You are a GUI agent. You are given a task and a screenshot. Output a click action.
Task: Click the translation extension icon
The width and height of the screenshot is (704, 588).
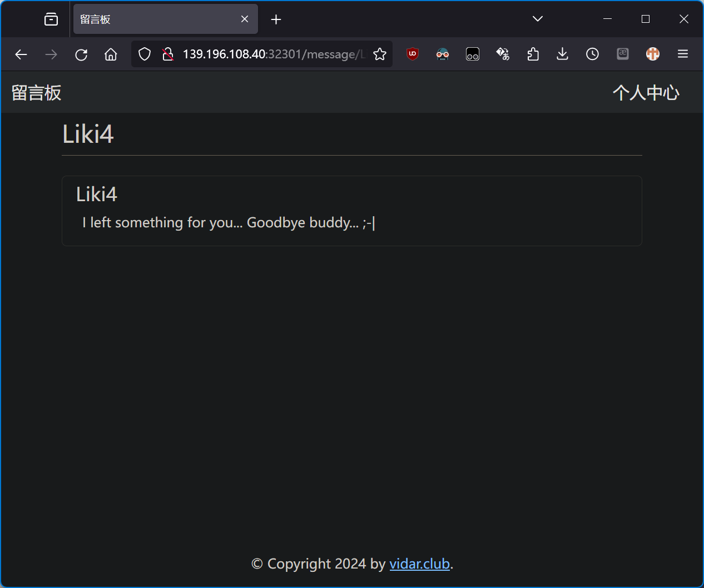point(503,54)
